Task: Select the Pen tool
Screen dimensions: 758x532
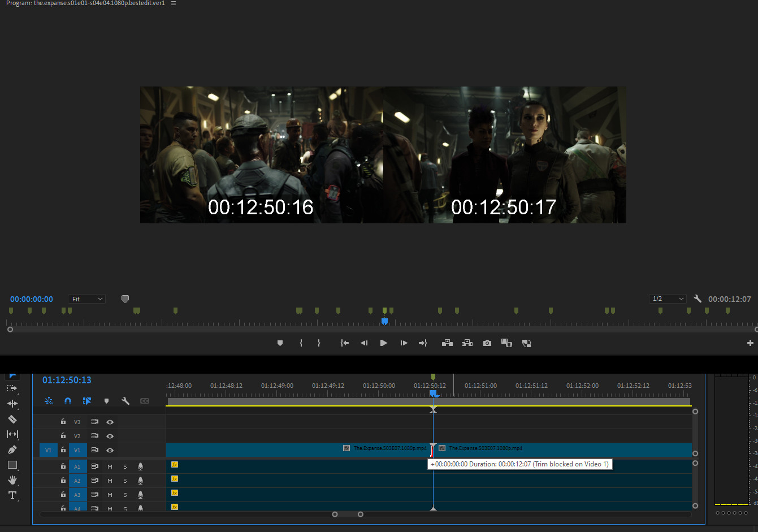Action: (x=12, y=449)
